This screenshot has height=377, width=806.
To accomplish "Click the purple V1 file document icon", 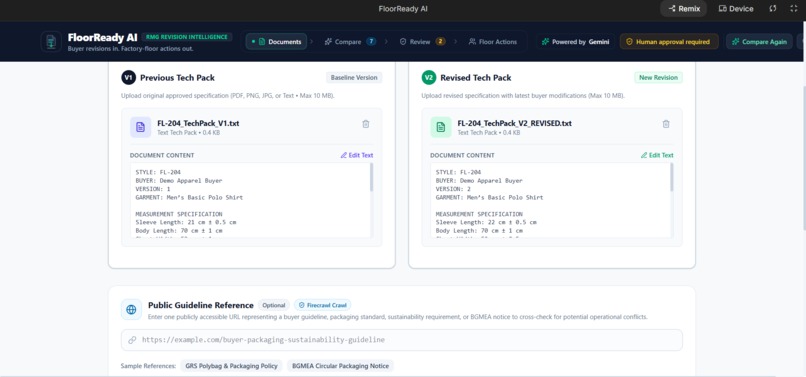I will 140,127.
